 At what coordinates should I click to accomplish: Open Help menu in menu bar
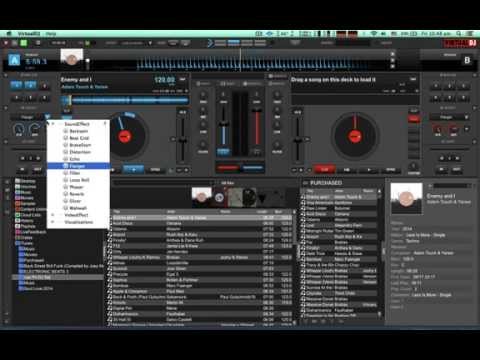click(x=51, y=34)
